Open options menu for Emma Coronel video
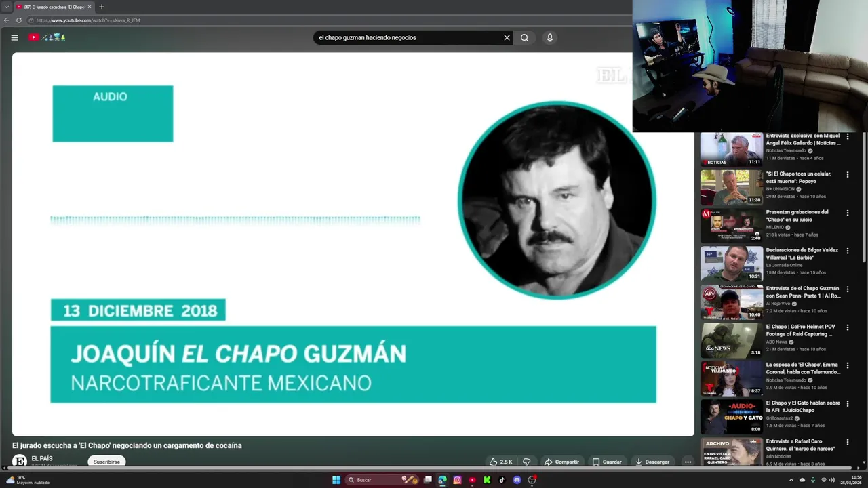 click(847, 365)
